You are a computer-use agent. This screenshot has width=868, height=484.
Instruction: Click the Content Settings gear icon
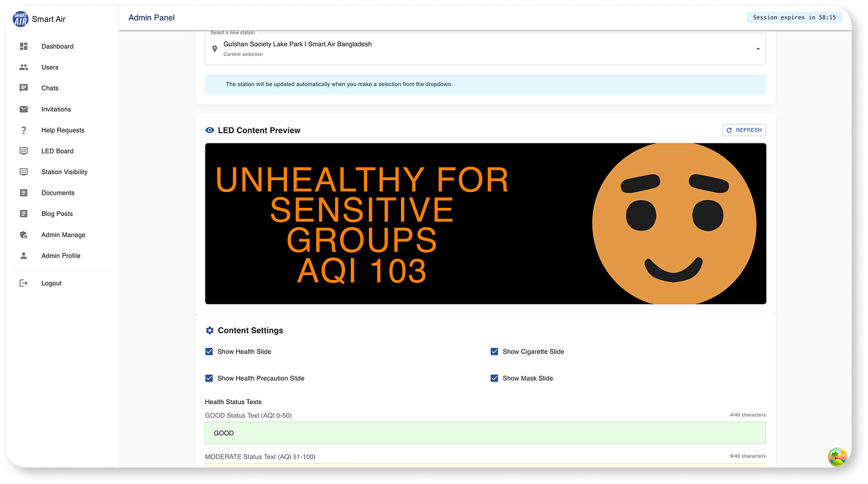pyautogui.click(x=209, y=331)
